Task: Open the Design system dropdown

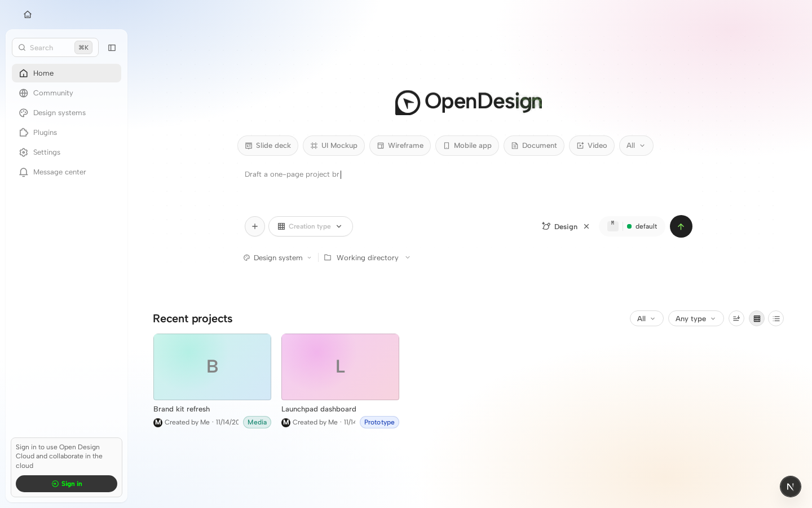Action: (277, 258)
